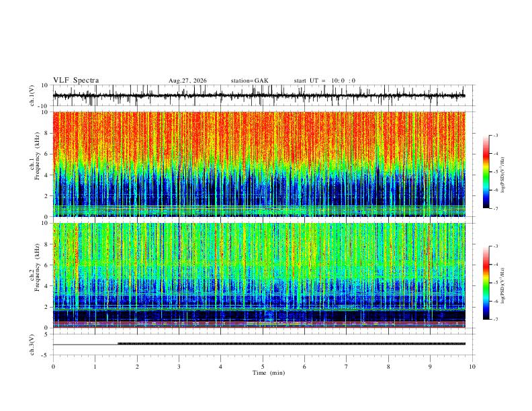
Task: Click the "5" tick on ch.3(V) axis
Action: pos(46,334)
